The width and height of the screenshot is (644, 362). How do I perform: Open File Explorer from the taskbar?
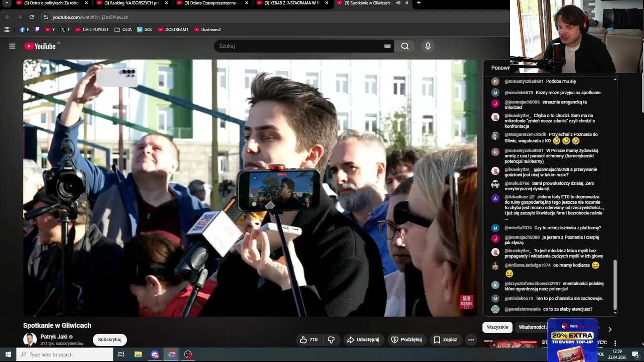138,354
